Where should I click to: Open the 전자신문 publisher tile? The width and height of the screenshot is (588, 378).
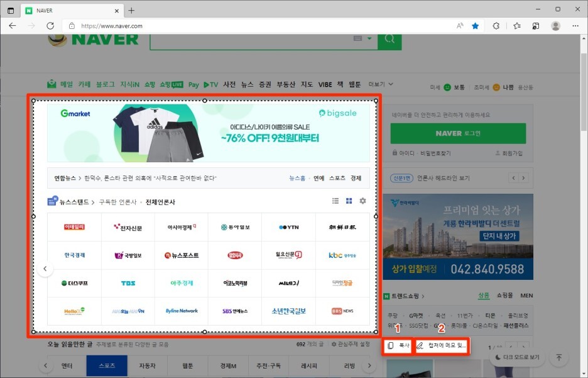128,227
